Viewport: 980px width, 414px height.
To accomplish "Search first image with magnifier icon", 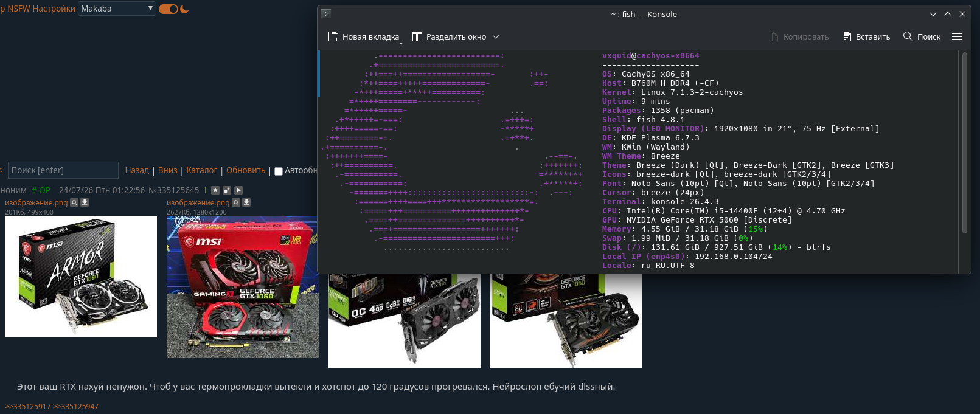I will tap(74, 202).
